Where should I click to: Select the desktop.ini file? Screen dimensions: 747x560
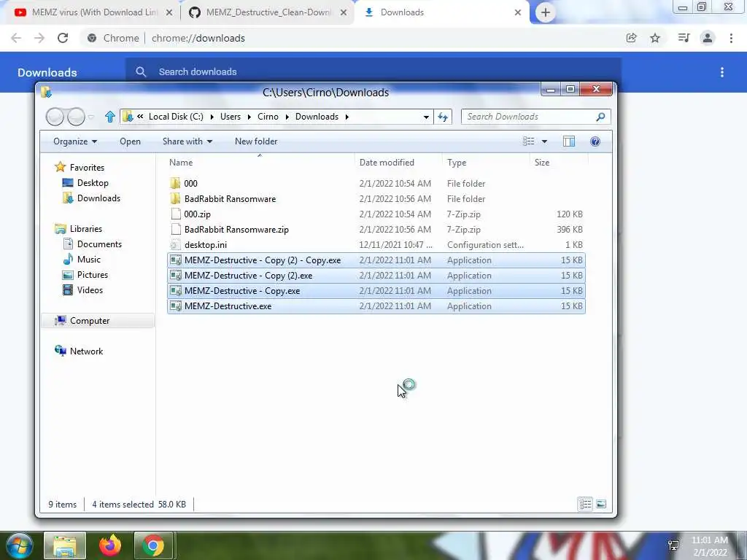click(376, 245)
